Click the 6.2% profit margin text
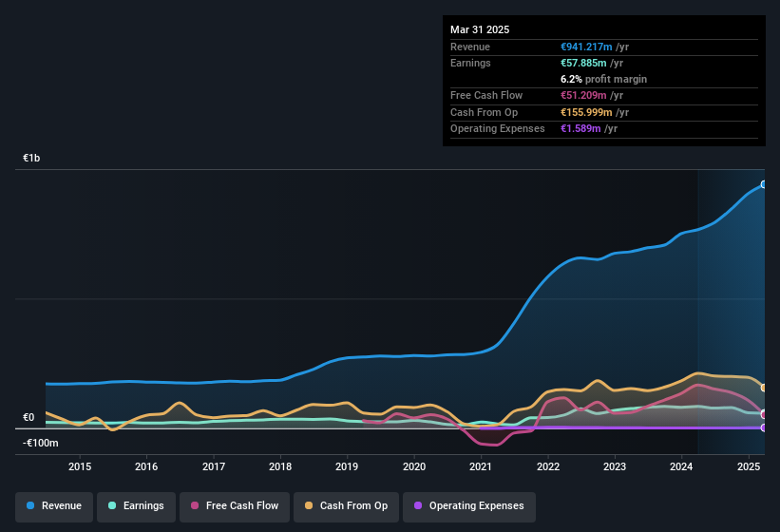 603,79
